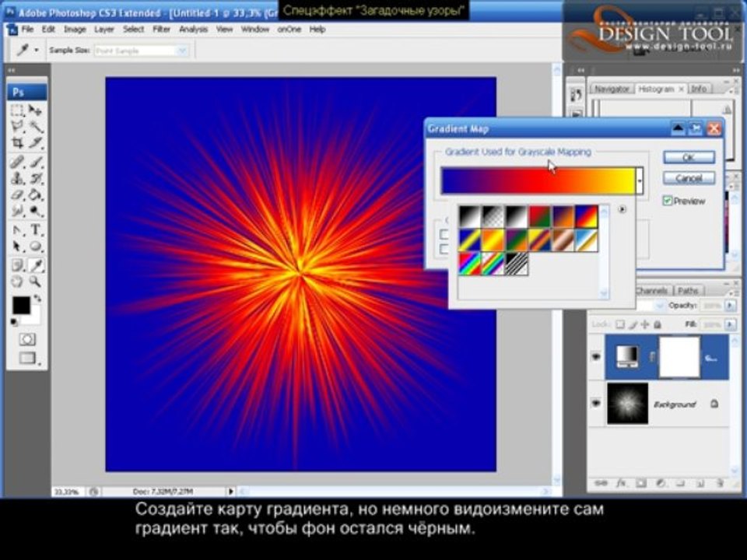The image size is (747, 560).
Task: Toggle Quick Mask mode
Action: (27, 340)
